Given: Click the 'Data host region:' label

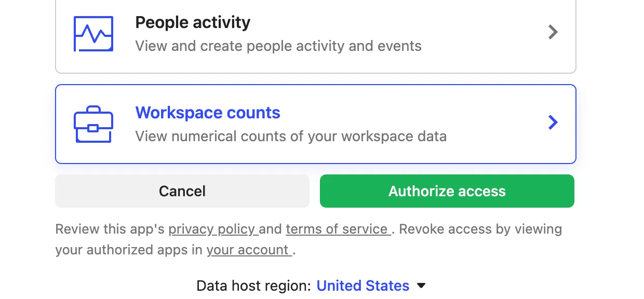Looking at the screenshot, I should 254,286.
